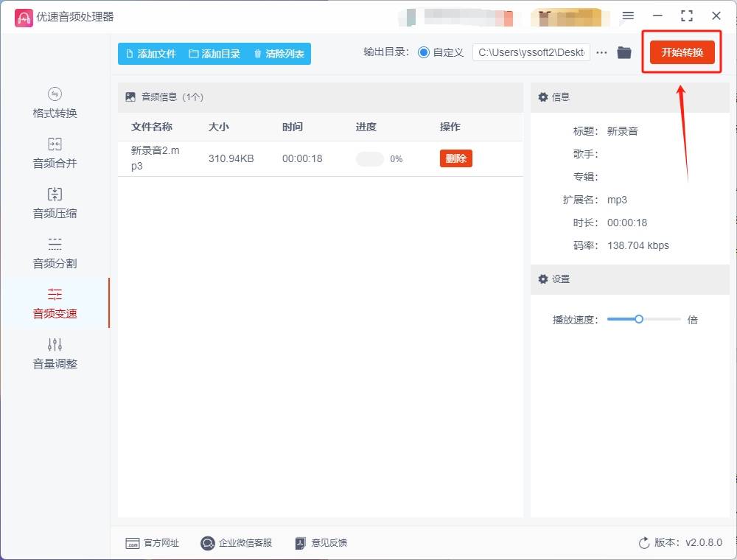Viewport: 737px width, 560px height.
Task: Click the 播放速度 playback speed slider handle
Action: pyautogui.click(x=639, y=319)
